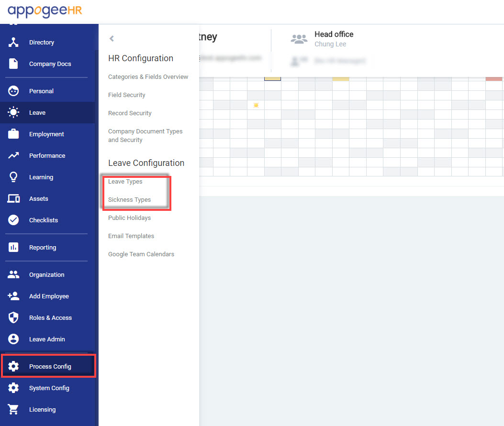The height and width of the screenshot is (426, 504).
Task: Collapse the configuration panel with back chevron
Action: coord(112,39)
